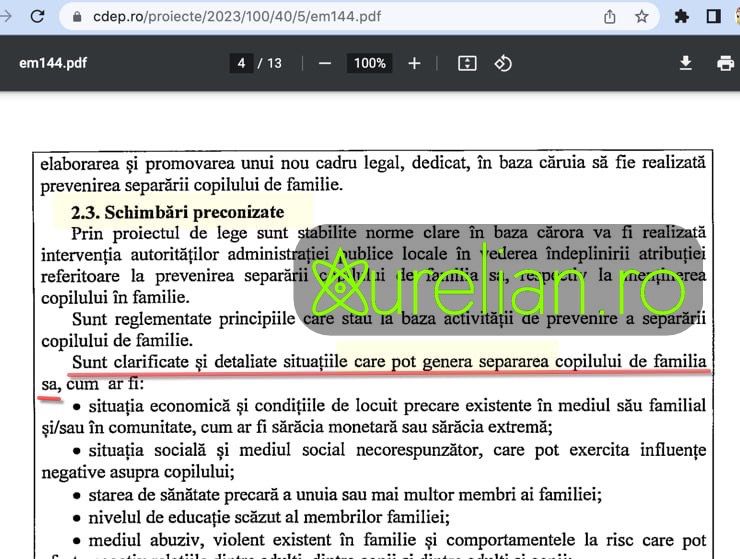The width and height of the screenshot is (740, 559).
Task: Click the 100% zoom level field
Action: pos(369,63)
